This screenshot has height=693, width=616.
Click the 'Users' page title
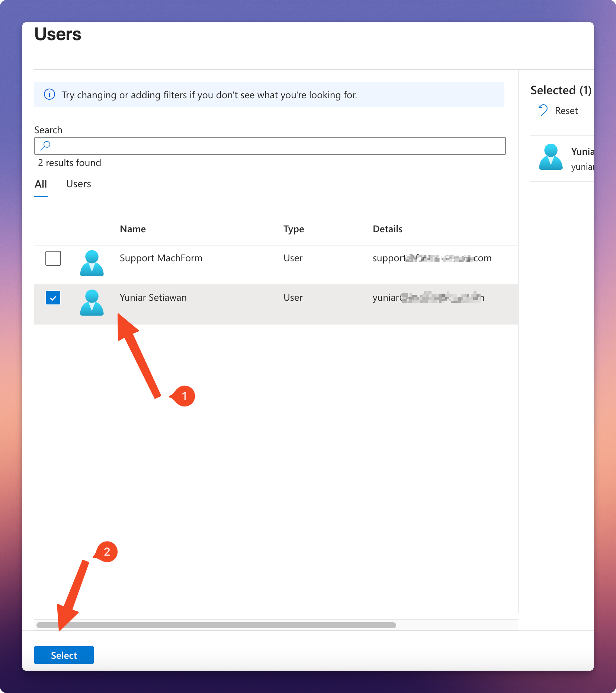[58, 34]
